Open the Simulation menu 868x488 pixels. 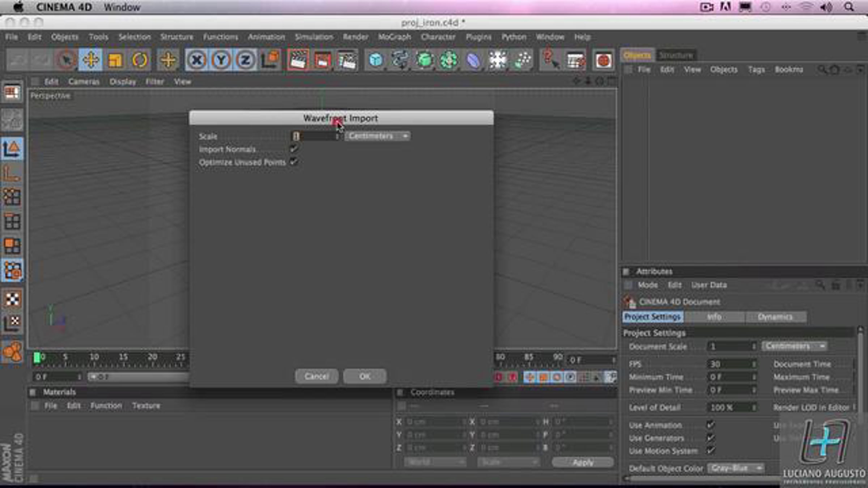click(x=314, y=37)
